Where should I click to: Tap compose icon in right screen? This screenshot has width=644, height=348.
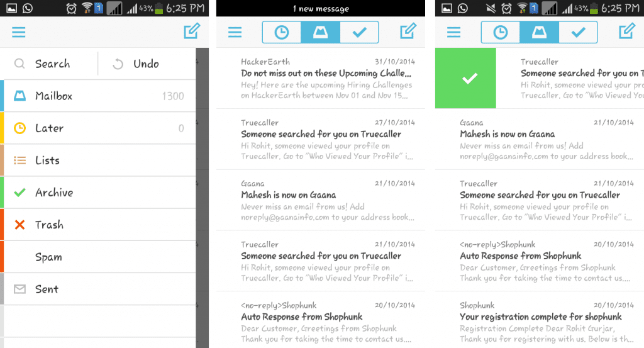point(627,31)
